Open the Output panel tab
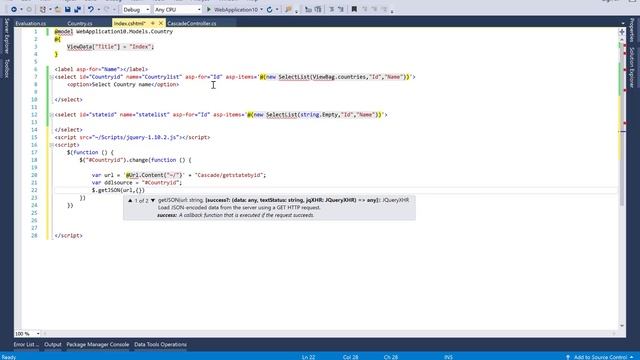Screen dimensions: 640x360 click(x=53, y=344)
